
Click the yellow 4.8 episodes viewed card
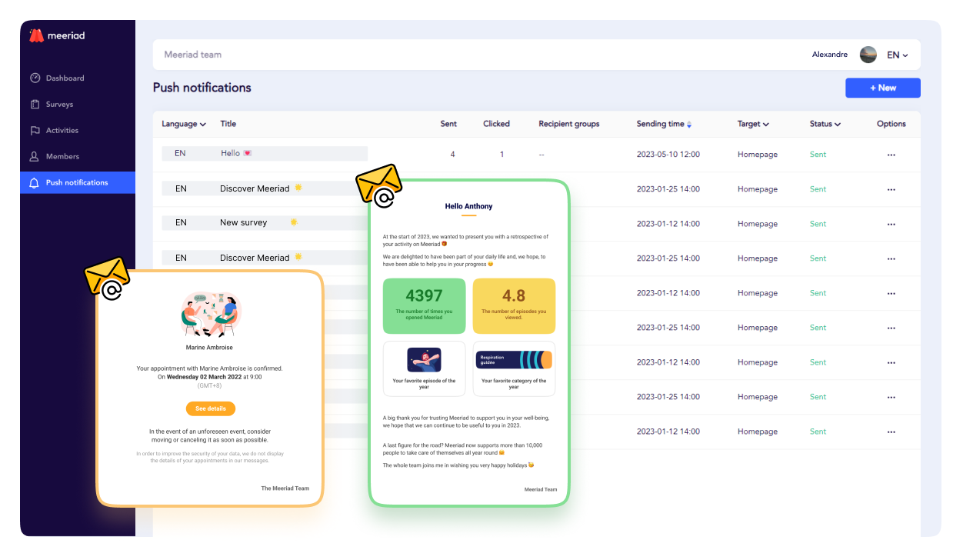[514, 306]
